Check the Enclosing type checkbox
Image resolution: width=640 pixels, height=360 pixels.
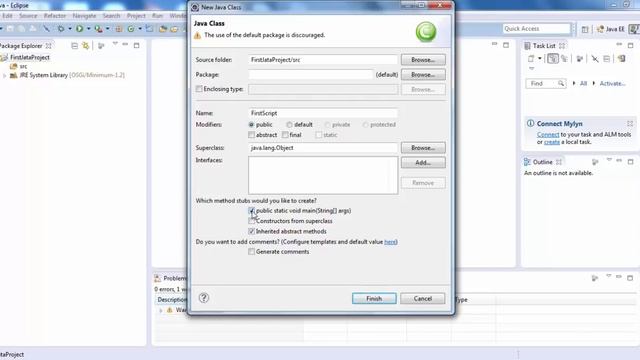click(199, 89)
